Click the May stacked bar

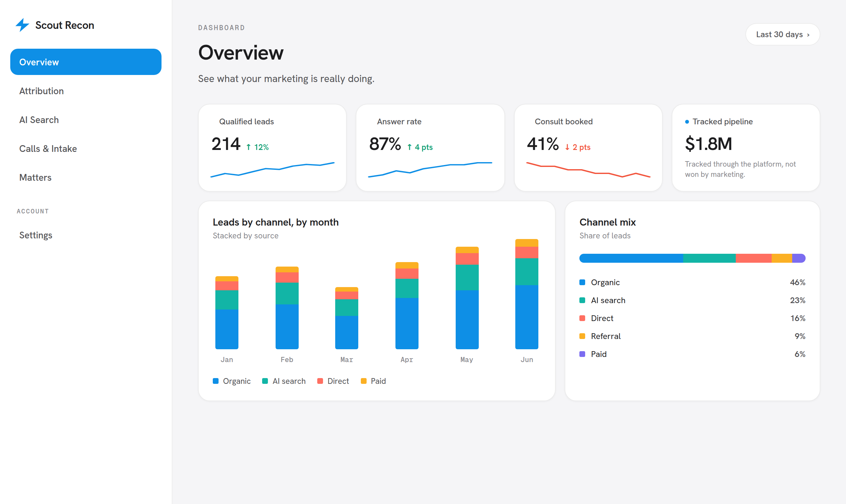pos(467,298)
